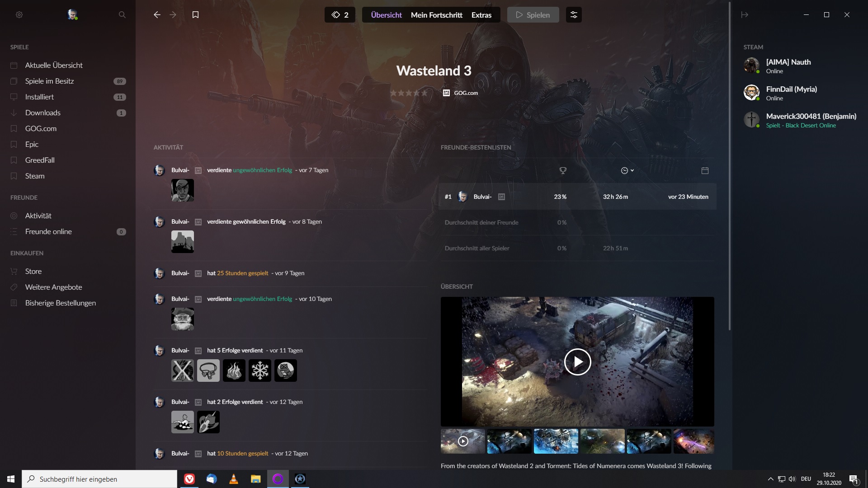
Task: Open friend FinnDail (Myria)
Action: 800,93
